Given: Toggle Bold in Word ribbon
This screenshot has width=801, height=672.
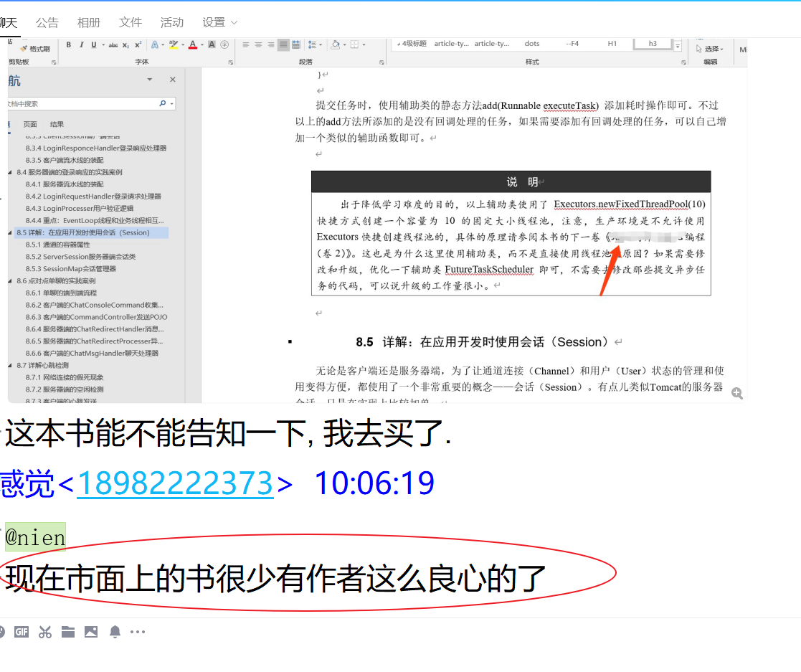Looking at the screenshot, I should coord(68,45).
